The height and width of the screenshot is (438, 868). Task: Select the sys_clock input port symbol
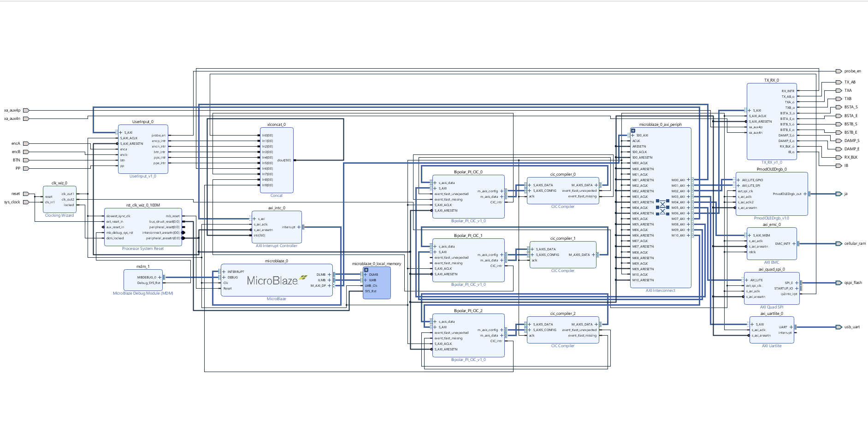click(26, 202)
